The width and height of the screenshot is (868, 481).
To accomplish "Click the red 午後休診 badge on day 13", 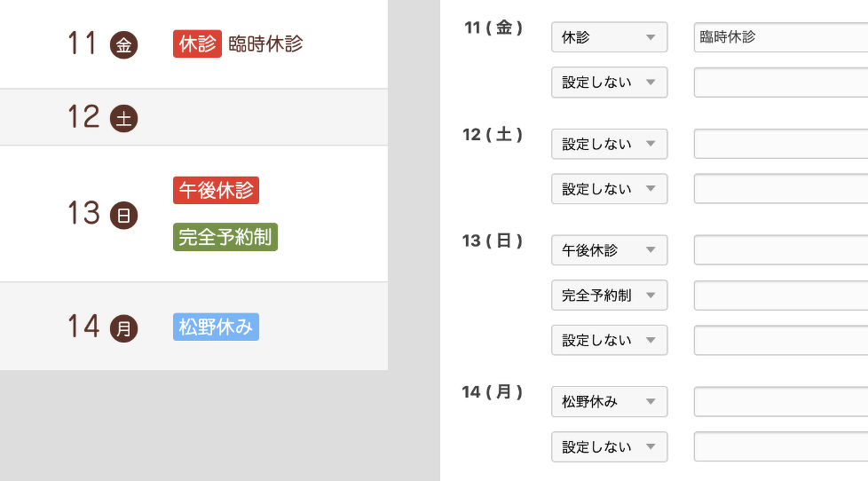I will pyautogui.click(x=216, y=190).
